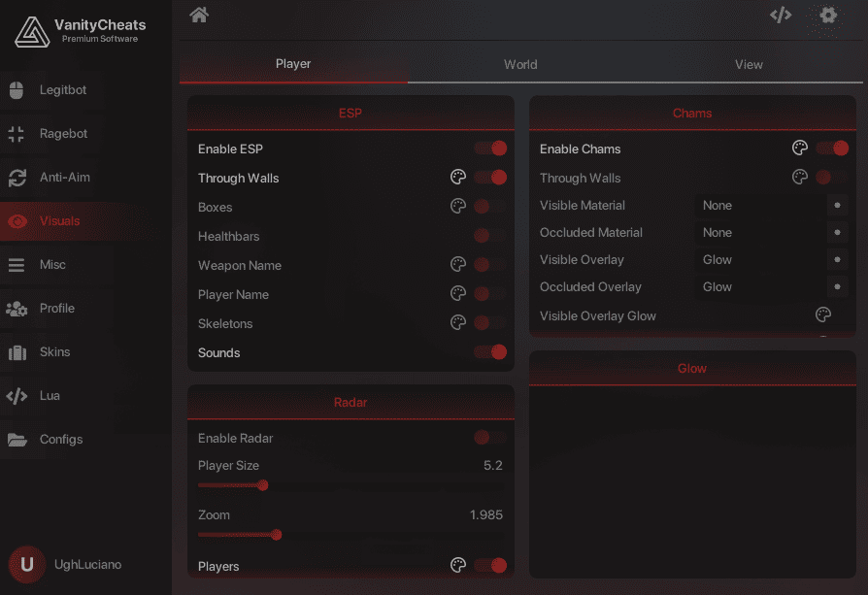Click the Legitbot mouse icon in sidebar

pyautogui.click(x=17, y=90)
